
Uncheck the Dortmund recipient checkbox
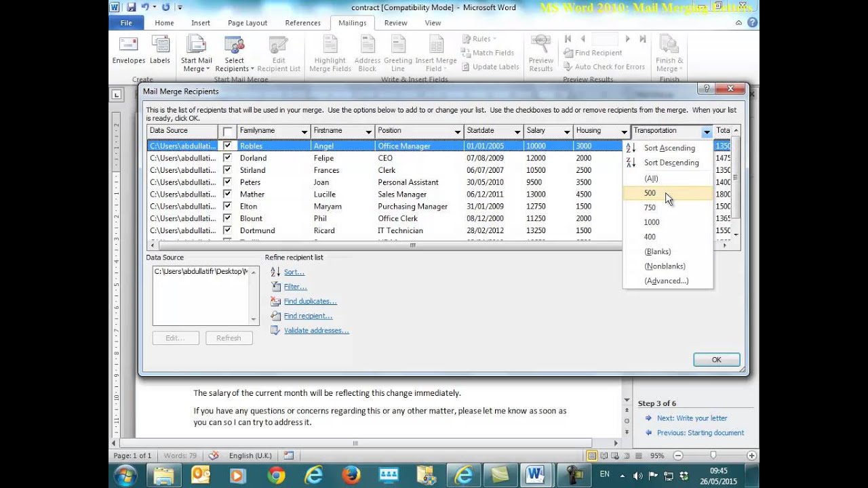click(x=228, y=230)
